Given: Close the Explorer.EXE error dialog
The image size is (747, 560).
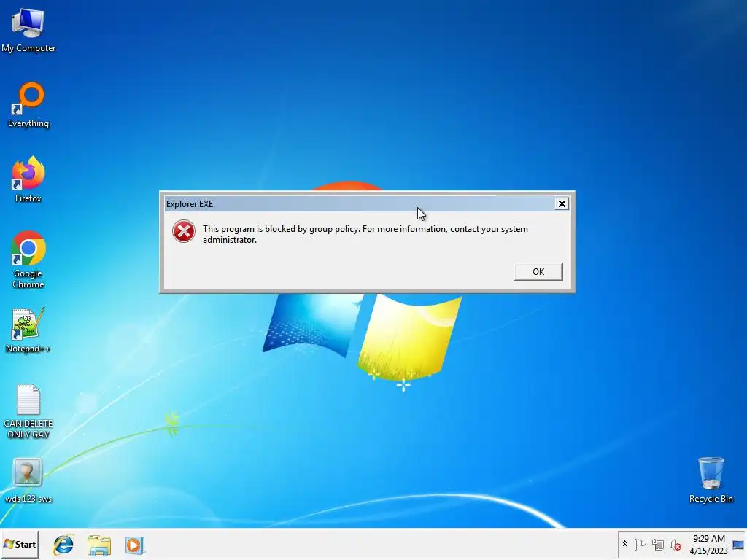Looking at the screenshot, I should click(562, 204).
